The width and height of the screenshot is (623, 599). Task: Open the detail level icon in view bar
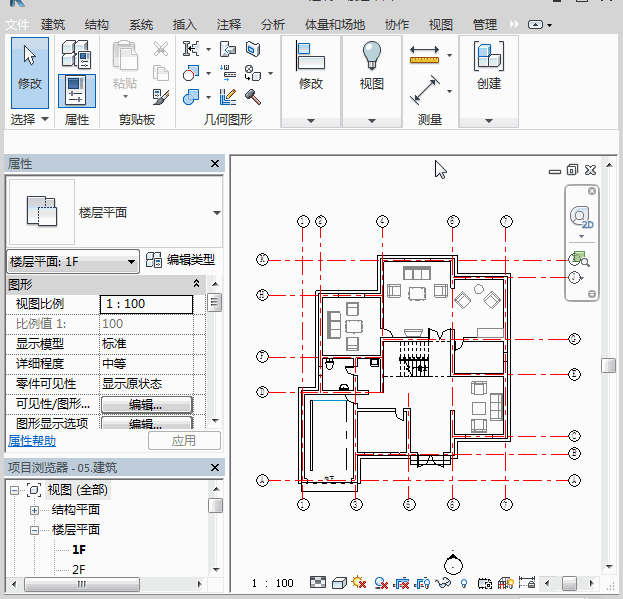coord(318,583)
